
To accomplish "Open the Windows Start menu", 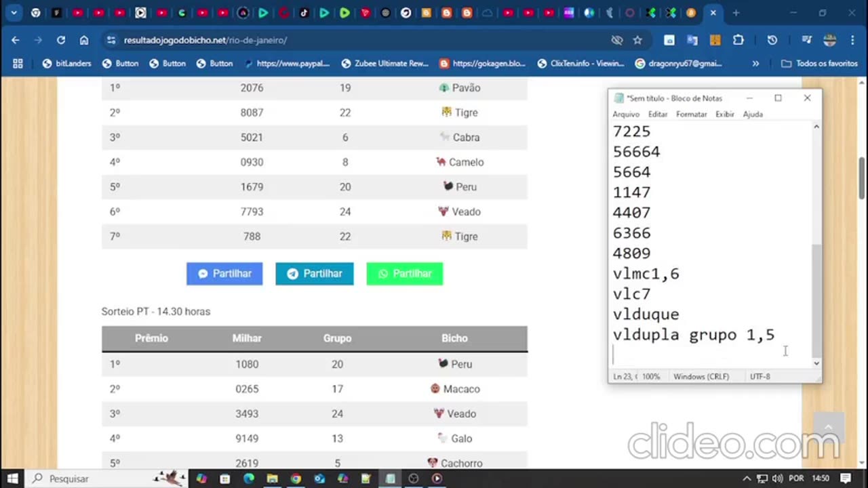I will click(12, 479).
